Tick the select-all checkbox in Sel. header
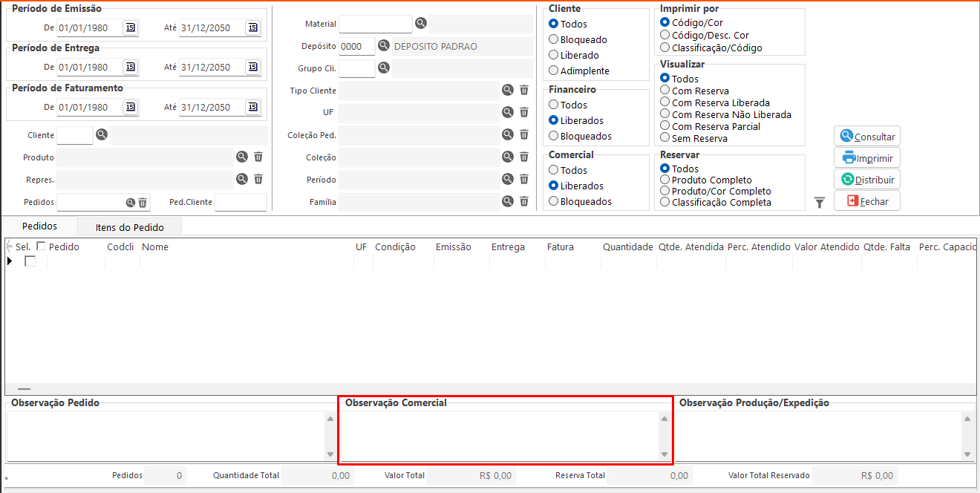The width and height of the screenshot is (980, 493). [x=42, y=246]
